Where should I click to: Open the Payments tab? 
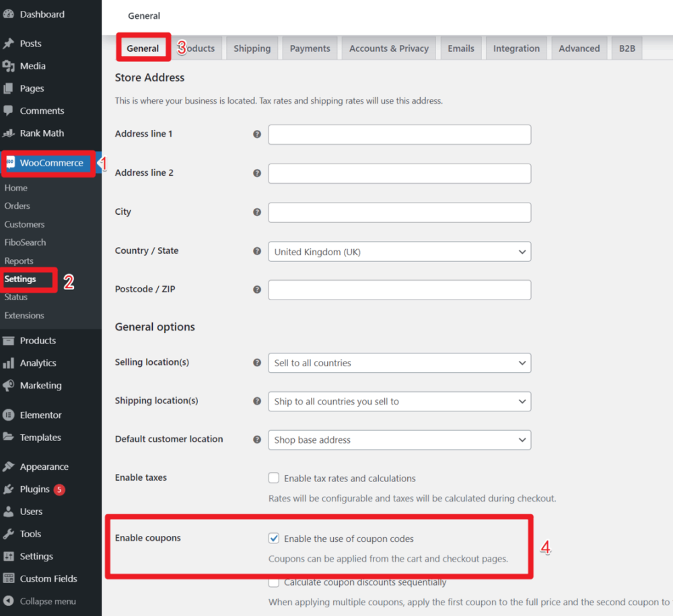point(310,48)
